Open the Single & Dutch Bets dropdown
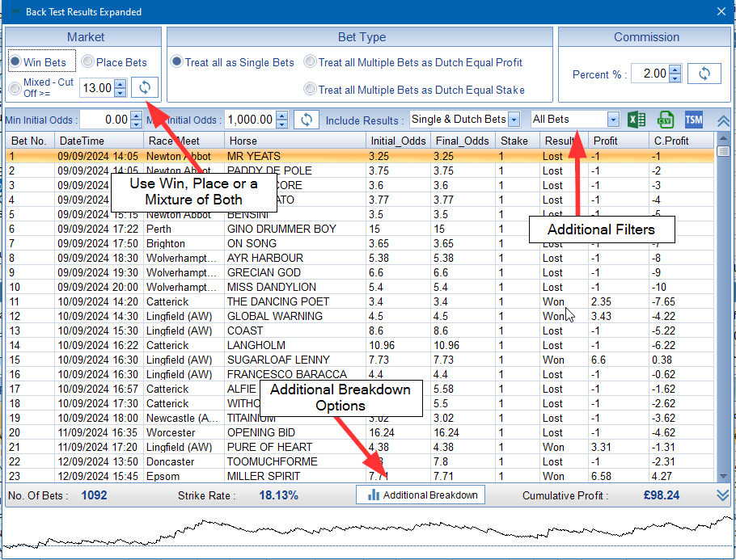The image size is (736, 560). pyautogui.click(x=514, y=120)
